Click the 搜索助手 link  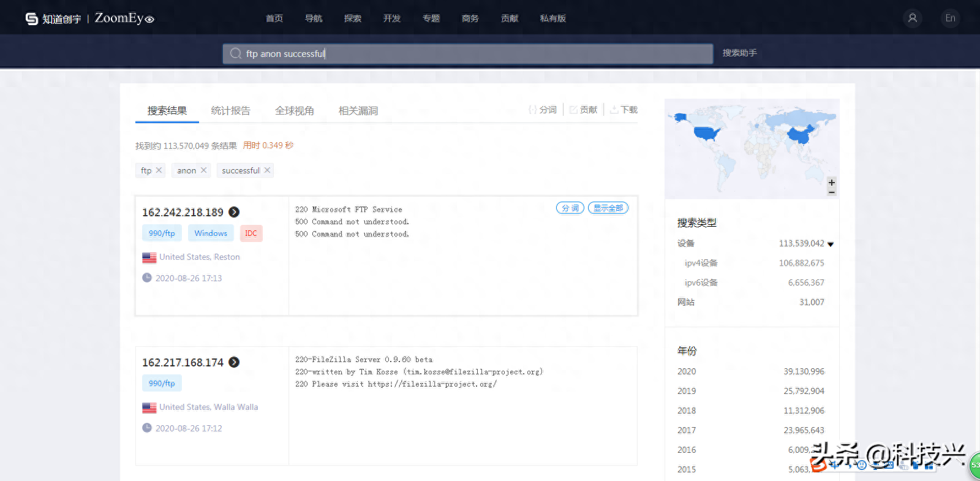[x=740, y=53]
